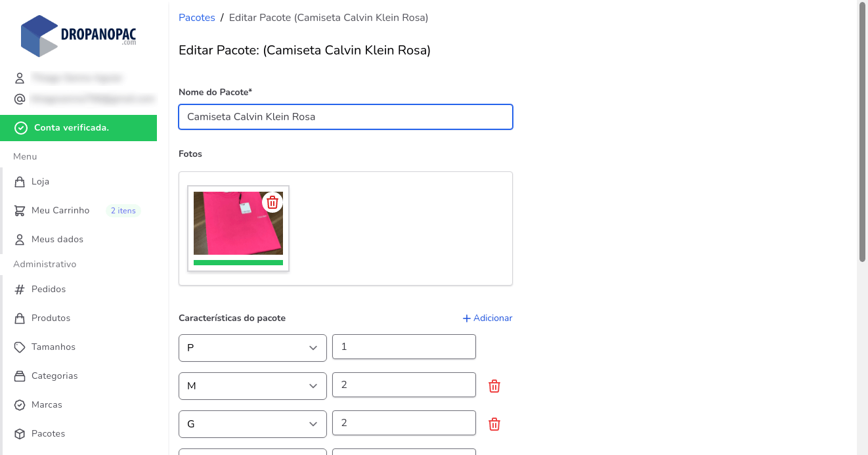868x455 pixels.
Task: Click the Meu Carrinho cart icon
Action: point(20,211)
